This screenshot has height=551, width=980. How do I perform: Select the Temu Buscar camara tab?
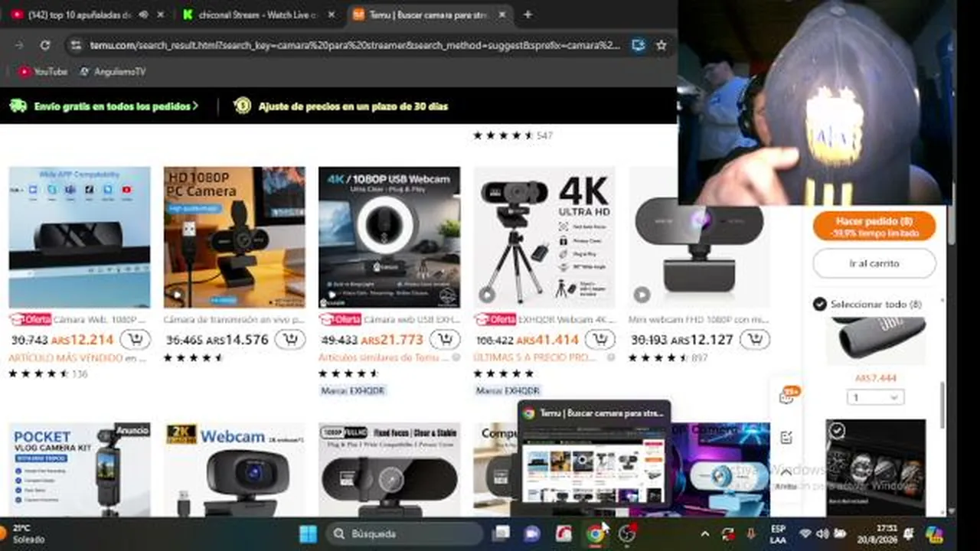[x=430, y=15]
